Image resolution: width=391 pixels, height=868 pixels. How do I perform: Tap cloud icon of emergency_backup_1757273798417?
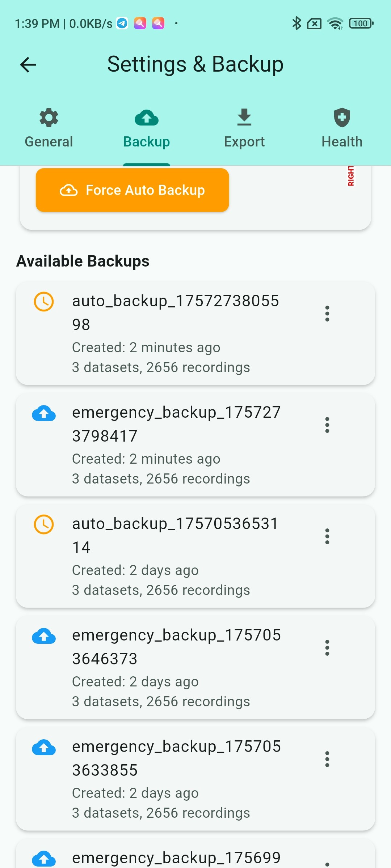point(44,413)
